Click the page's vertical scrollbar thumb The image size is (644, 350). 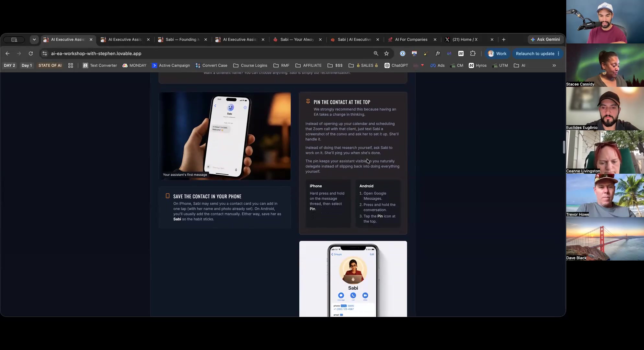click(564, 147)
